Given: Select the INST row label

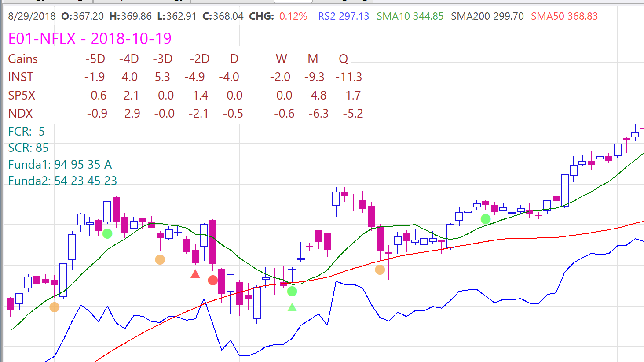Looking at the screenshot, I should coord(21,77).
